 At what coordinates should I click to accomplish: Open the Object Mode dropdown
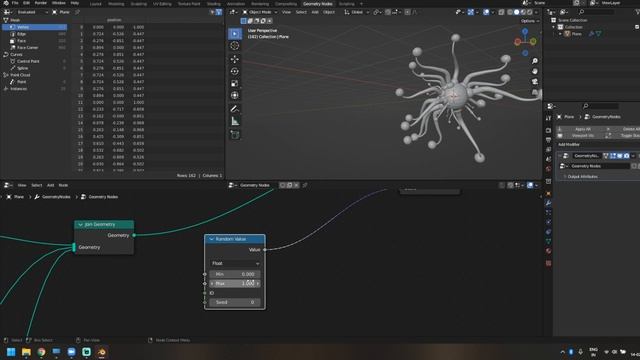point(260,12)
